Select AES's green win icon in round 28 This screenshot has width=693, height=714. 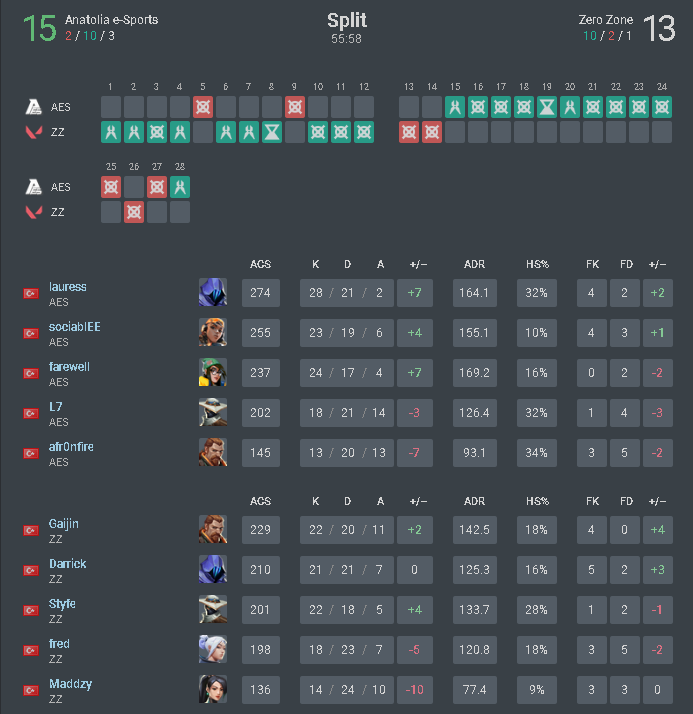tap(179, 187)
